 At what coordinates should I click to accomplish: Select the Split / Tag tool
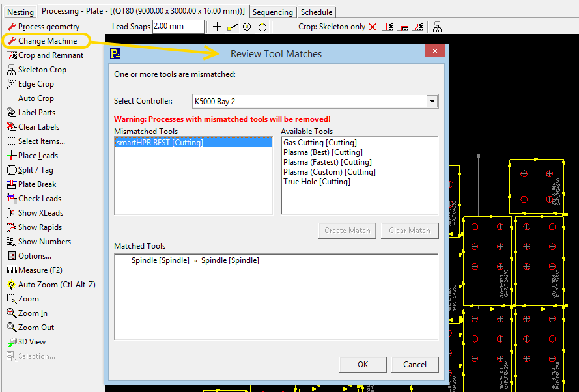pos(30,170)
